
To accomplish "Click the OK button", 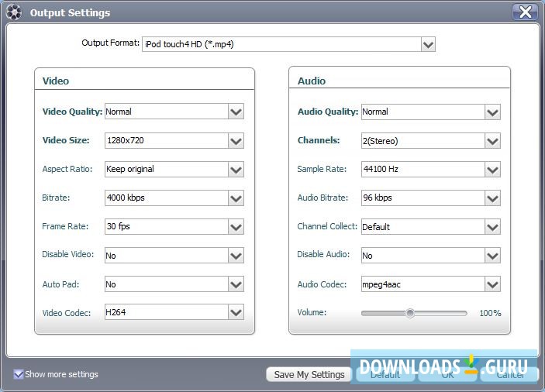I will (x=447, y=375).
